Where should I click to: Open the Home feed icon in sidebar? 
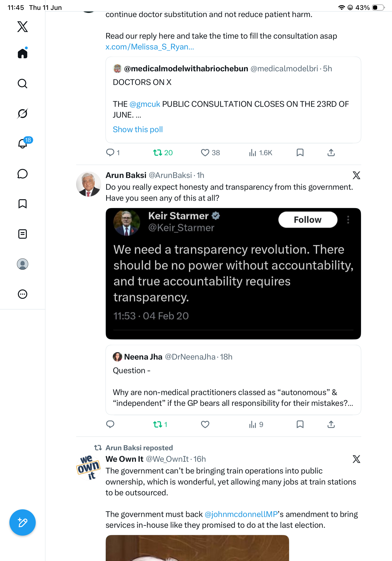click(23, 53)
